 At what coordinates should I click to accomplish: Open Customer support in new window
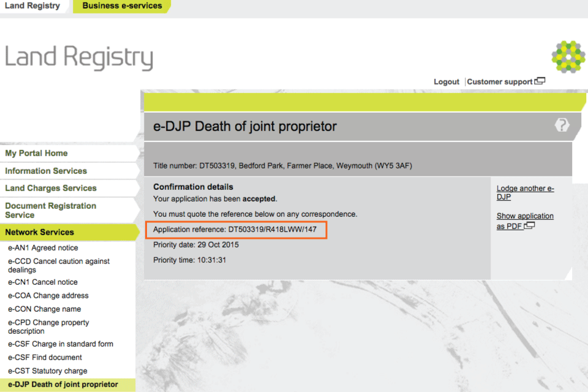(x=505, y=81)
